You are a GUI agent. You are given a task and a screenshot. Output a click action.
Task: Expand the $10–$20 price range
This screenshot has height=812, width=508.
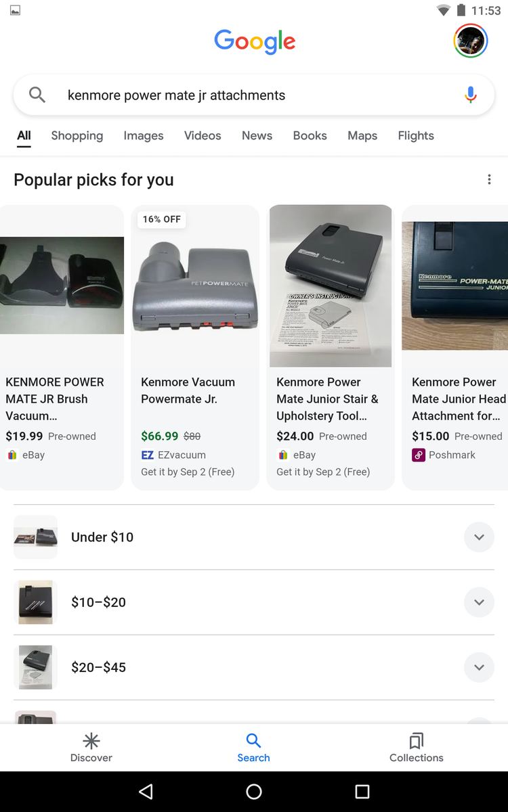[x=479, y=602]
